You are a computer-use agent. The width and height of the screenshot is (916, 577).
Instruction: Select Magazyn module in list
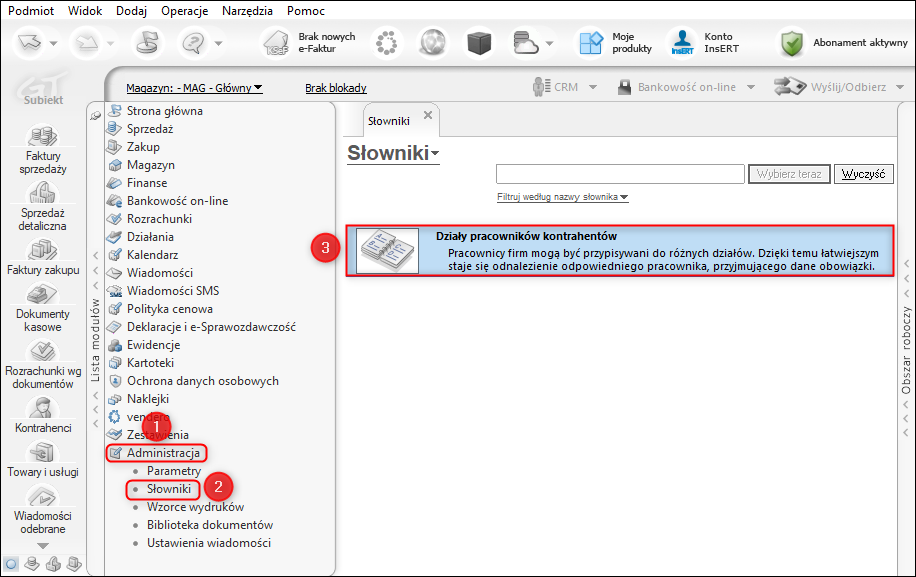pyautogui.click(x=151, y=165)
